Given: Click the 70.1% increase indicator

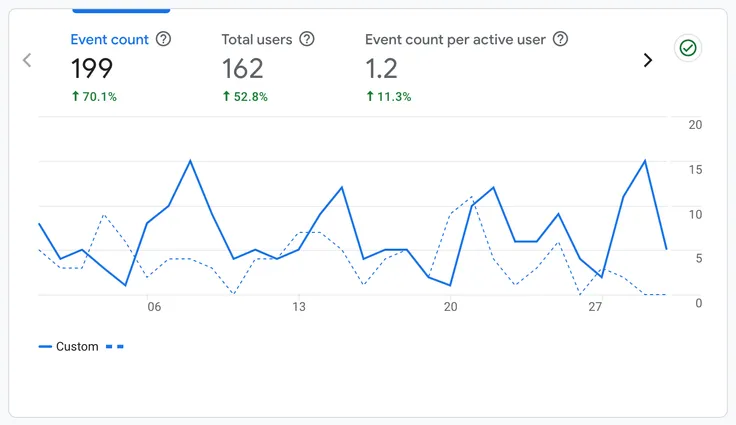Looking at the screenshot, I should [x=93, y=97].
